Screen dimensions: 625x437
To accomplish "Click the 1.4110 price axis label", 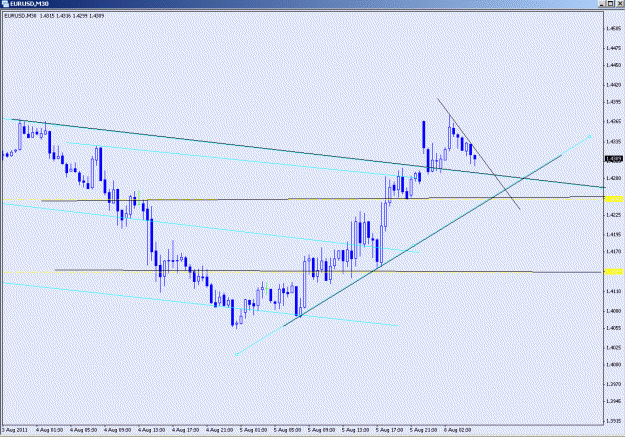I will tap(613, 292).
